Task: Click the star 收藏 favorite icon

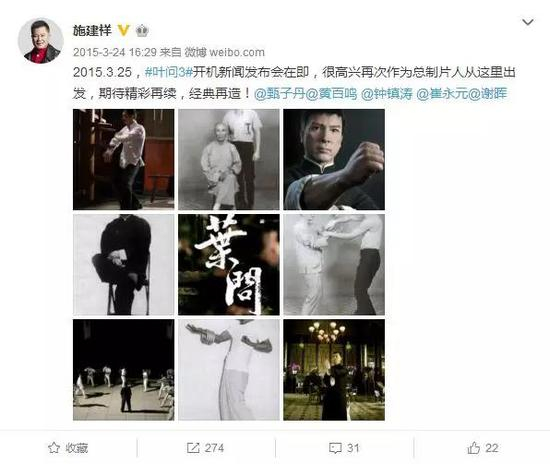Action: coord(54,448)
